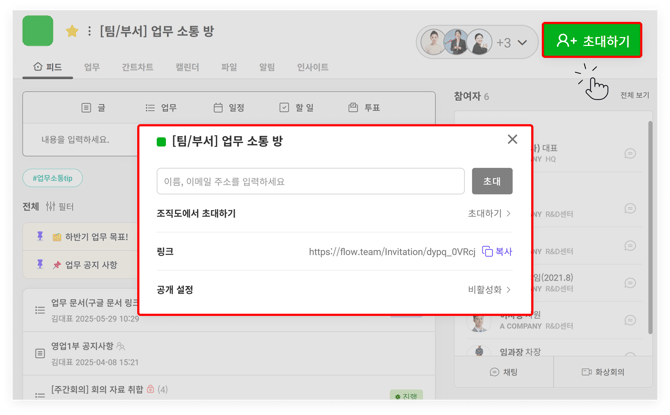Open the three-dot project menu next to the star
This screenshot has height=415, width=670.
(89, 32)
